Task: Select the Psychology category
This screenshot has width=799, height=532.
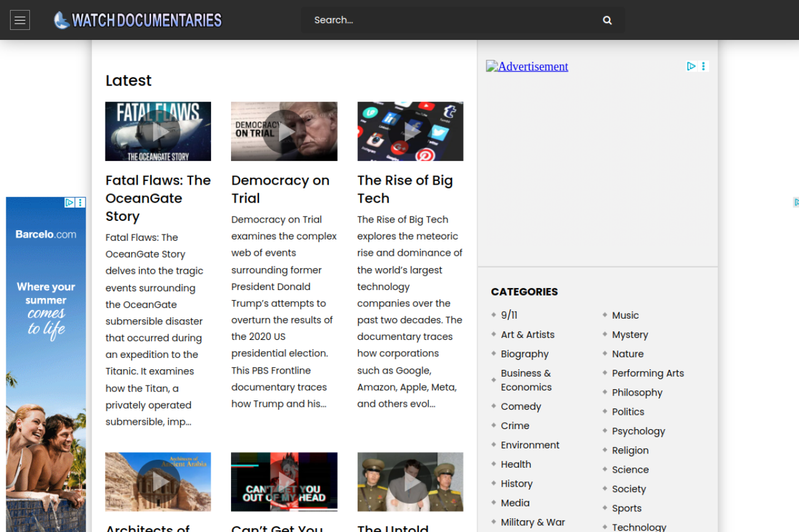Action: click(x=638, y=431)
